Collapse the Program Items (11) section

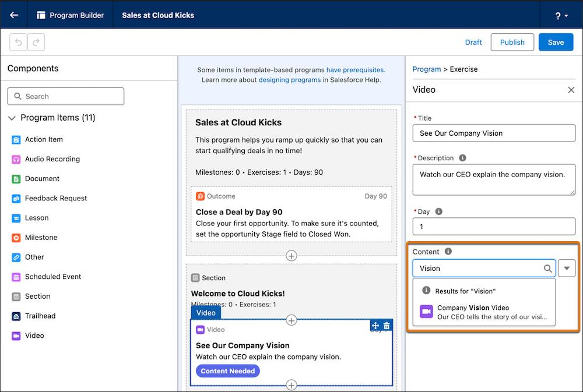pos(12,118)
